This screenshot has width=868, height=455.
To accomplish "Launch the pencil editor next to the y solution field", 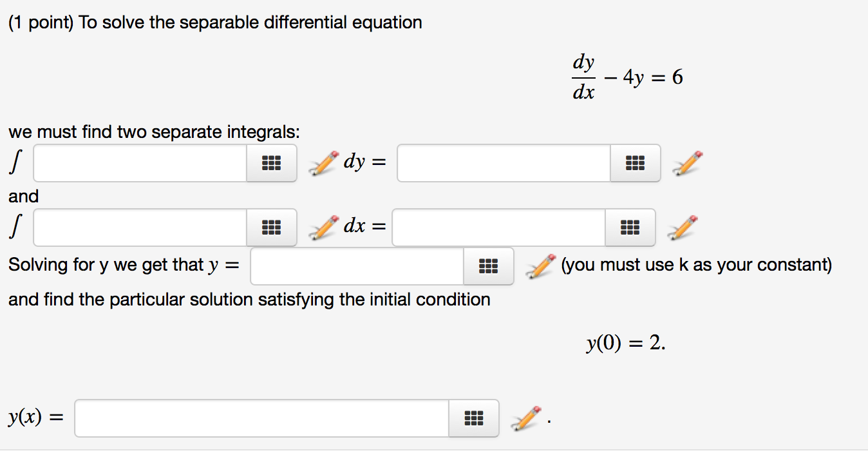I will pos(538,266).
